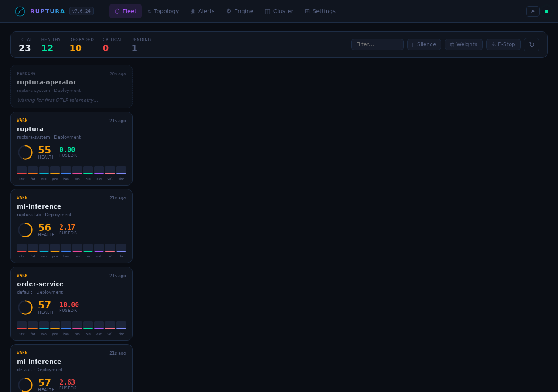This screenshot has height=392, width=558.
Task: Click the 'moo' signal bar on ruptura card
Action: (x=44, y=170)
